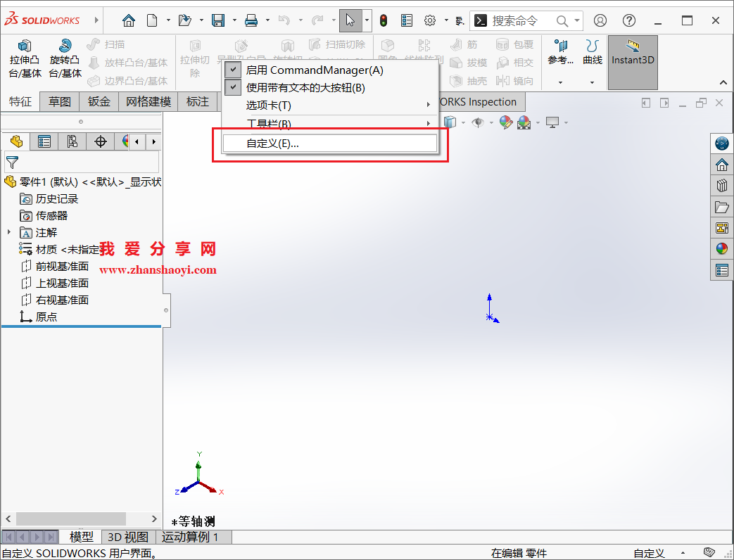
Task: Click the Help question-mark icon
Action: point(628,20)
